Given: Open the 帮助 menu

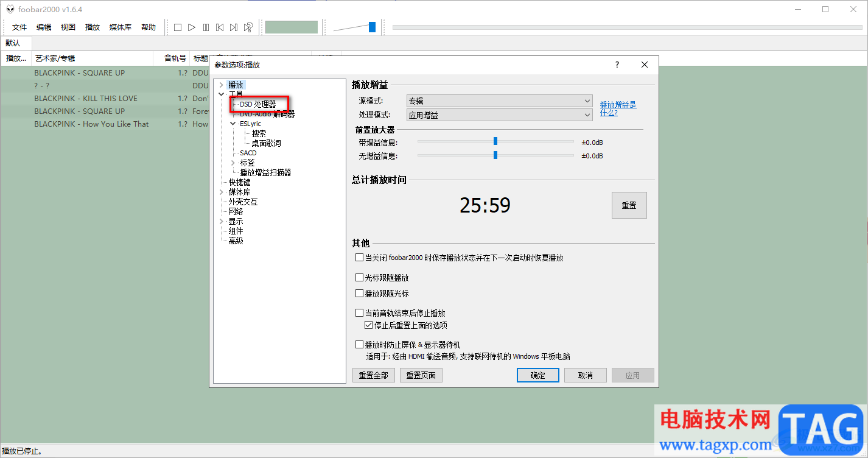Looking at the screenshot, I should pos(149,27).
